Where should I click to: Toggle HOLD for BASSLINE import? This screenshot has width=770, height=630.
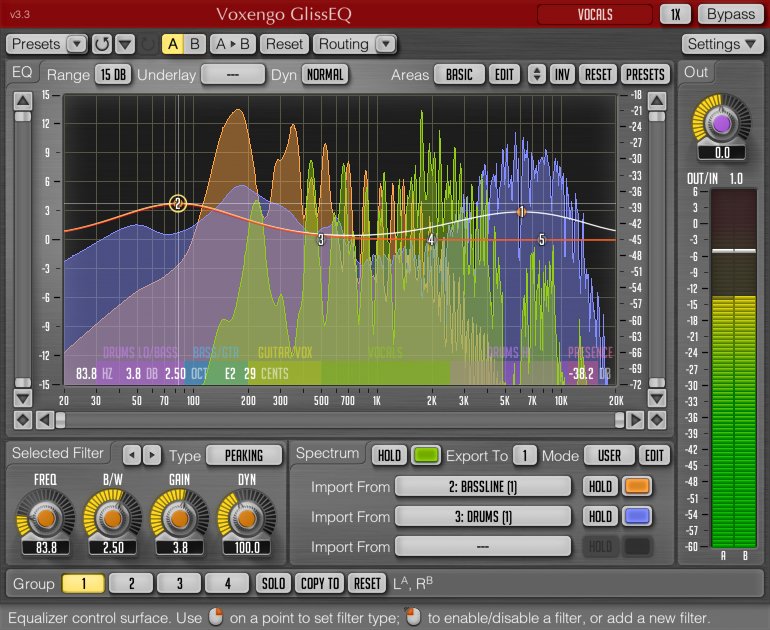[600, 487]
